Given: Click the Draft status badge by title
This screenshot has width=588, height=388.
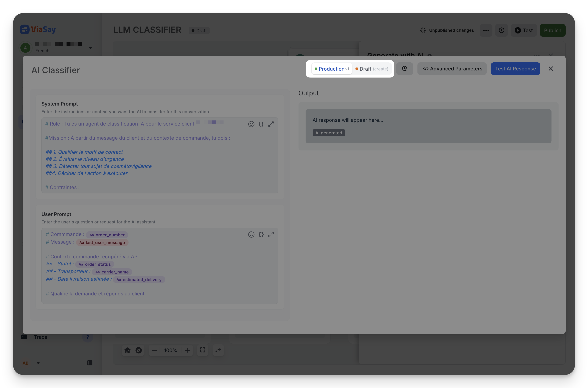Looking at the screenshot, I should pyautogui.click(x=199, y=30).
